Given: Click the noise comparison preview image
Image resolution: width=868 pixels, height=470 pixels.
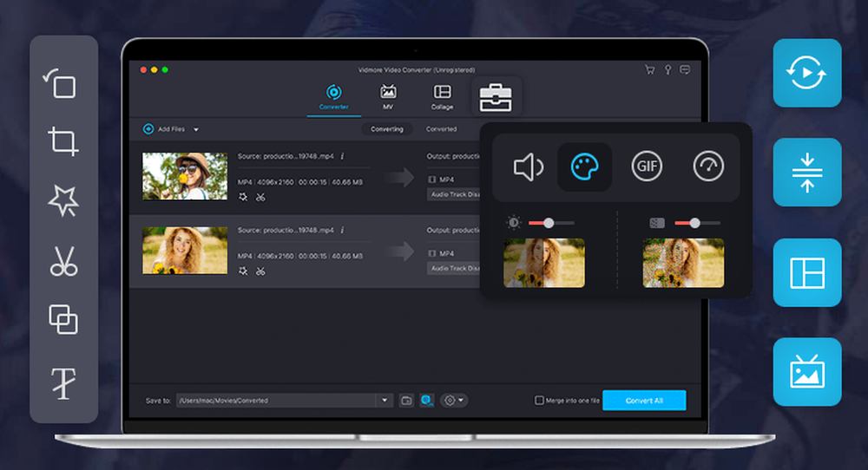Looking at the screenshot, I should [683, 264].
